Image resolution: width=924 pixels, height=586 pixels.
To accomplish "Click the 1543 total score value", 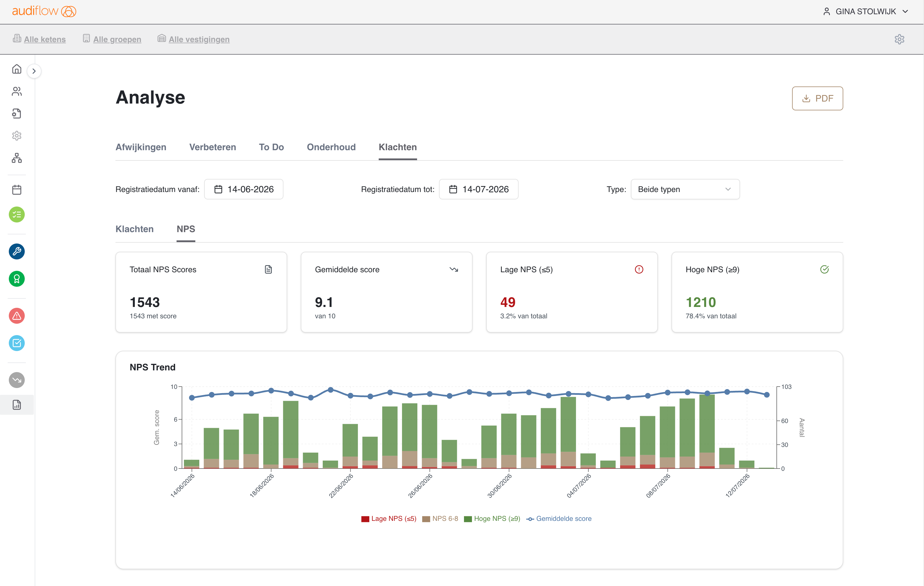I will 145,302.
